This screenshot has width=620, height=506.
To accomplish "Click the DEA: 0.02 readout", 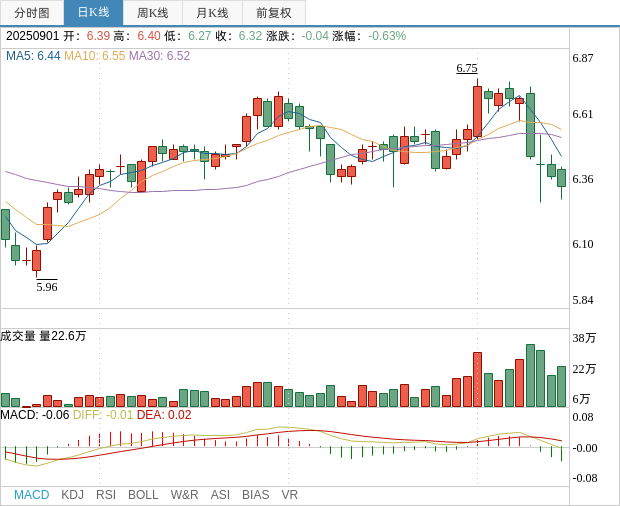I will point(164,415).
